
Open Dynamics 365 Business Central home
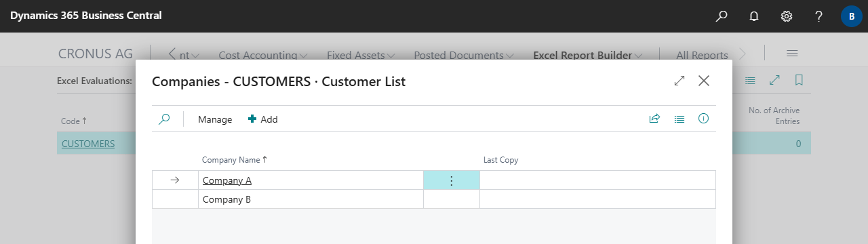pyautogui.click(x=85, y=16)
